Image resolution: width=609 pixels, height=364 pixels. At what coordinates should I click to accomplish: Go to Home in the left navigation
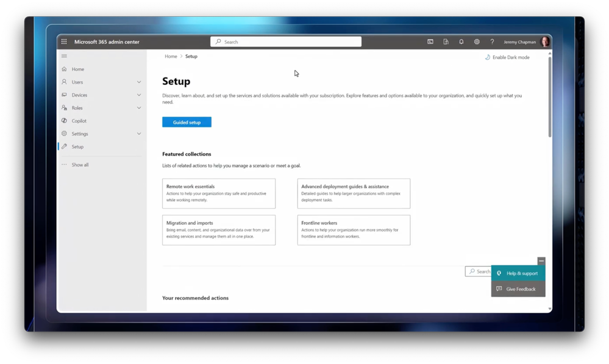[77, 69]
